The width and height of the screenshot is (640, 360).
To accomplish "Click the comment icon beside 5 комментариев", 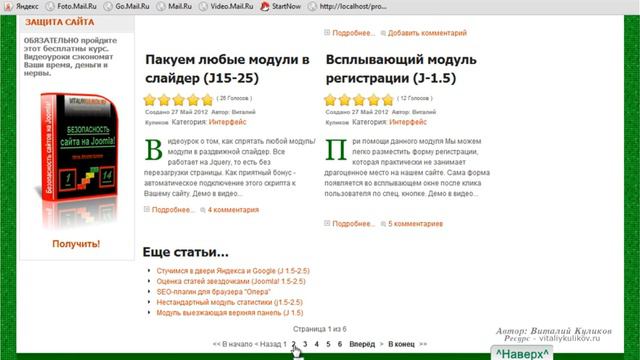I will [383, 224].
